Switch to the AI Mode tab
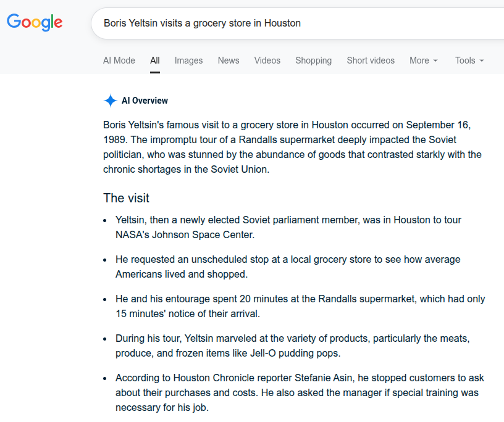 (119, 60)
